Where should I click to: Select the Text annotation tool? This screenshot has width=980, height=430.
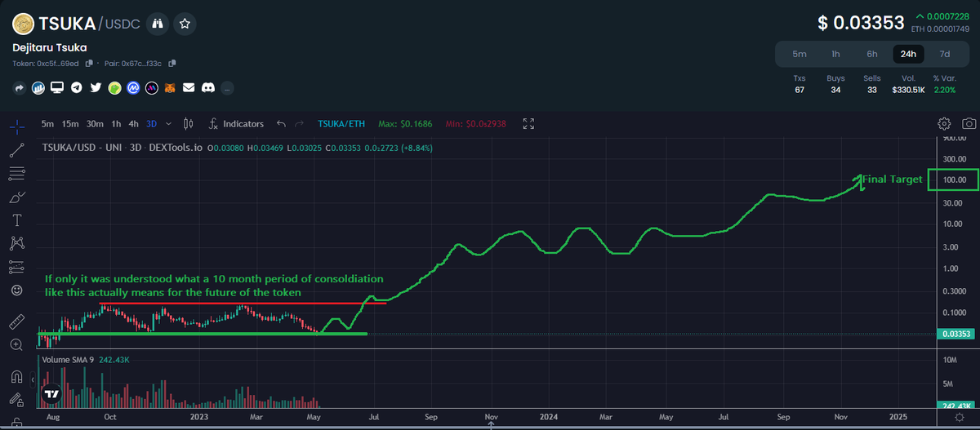pyautogui.click(x=16, y=220)
